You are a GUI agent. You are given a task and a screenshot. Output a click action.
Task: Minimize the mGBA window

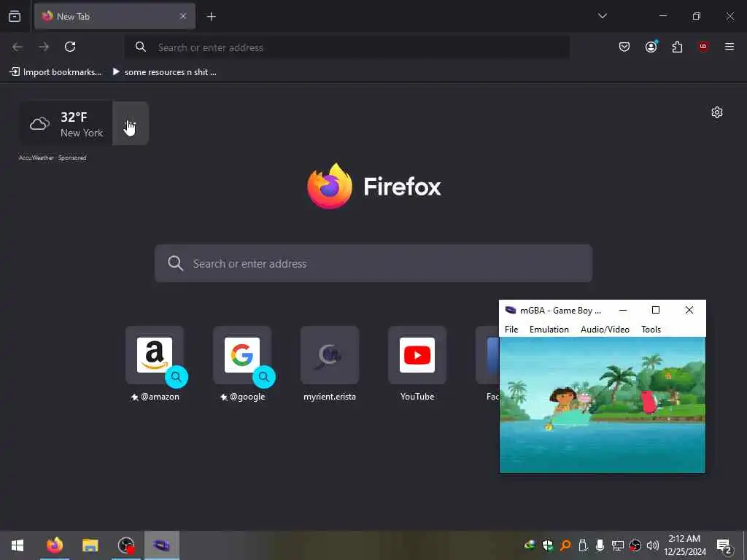[623, 310]
